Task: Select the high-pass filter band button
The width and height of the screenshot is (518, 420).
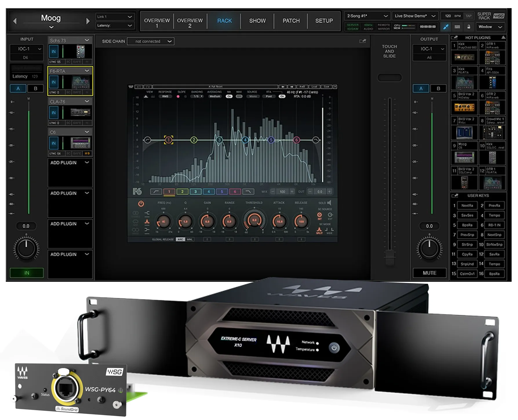Action: 156,192
